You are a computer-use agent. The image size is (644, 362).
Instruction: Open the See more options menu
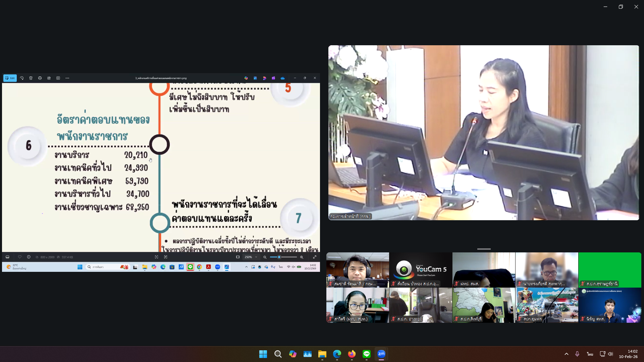coord(67,78)
